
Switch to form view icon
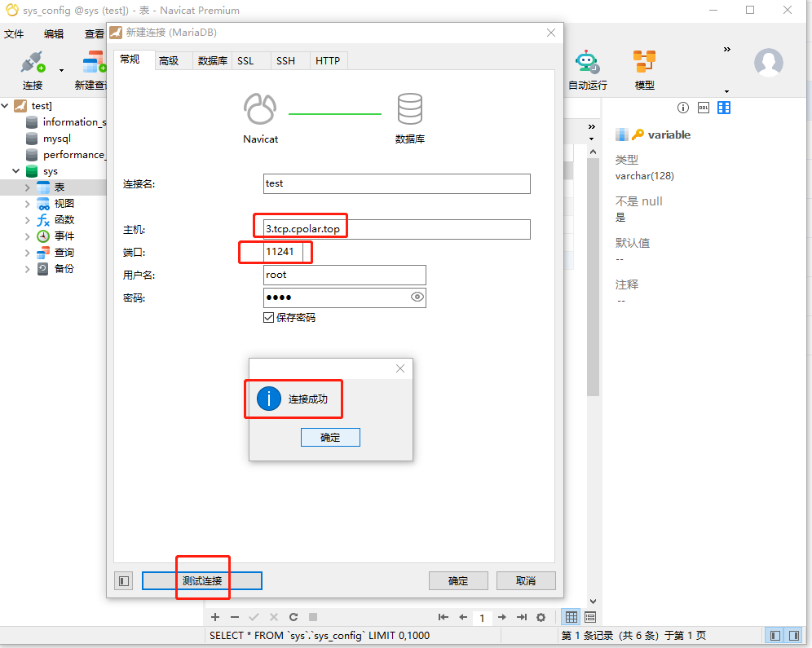point(590,617)
